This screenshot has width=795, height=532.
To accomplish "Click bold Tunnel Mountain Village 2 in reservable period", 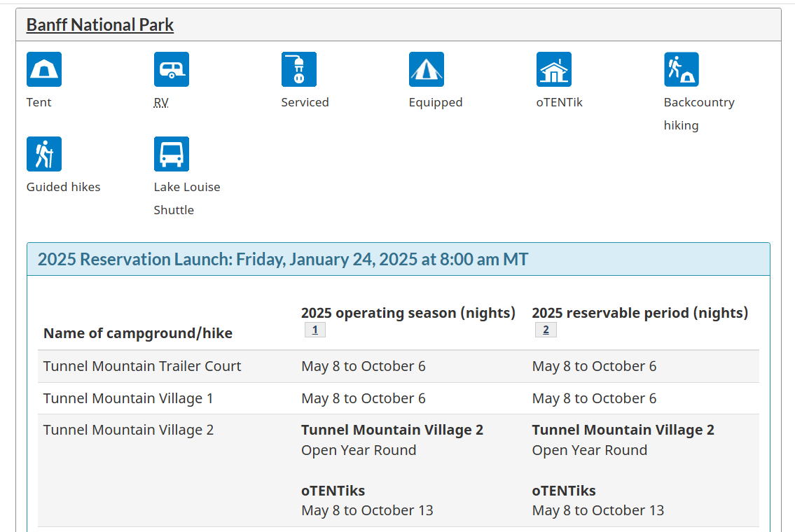I will pos(623,430).
